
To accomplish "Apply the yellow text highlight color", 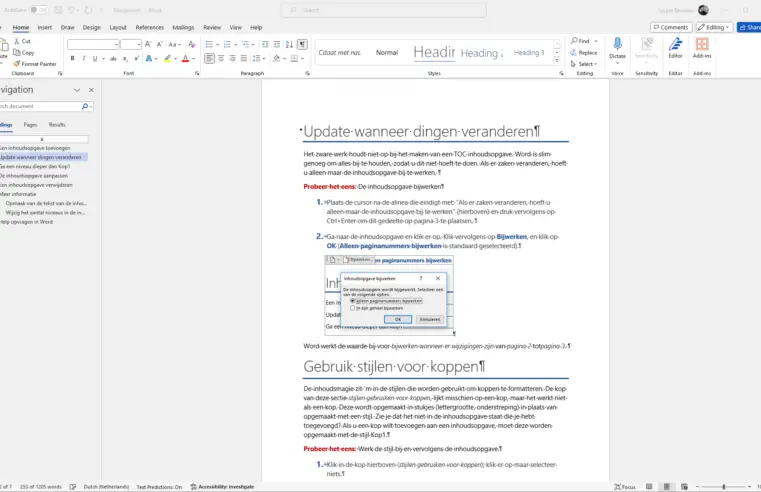I will tap(167, 58).
